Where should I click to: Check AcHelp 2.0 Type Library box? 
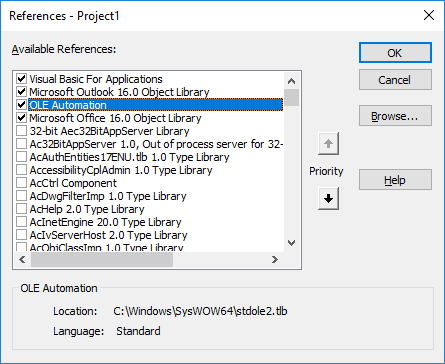click(21, 209)
